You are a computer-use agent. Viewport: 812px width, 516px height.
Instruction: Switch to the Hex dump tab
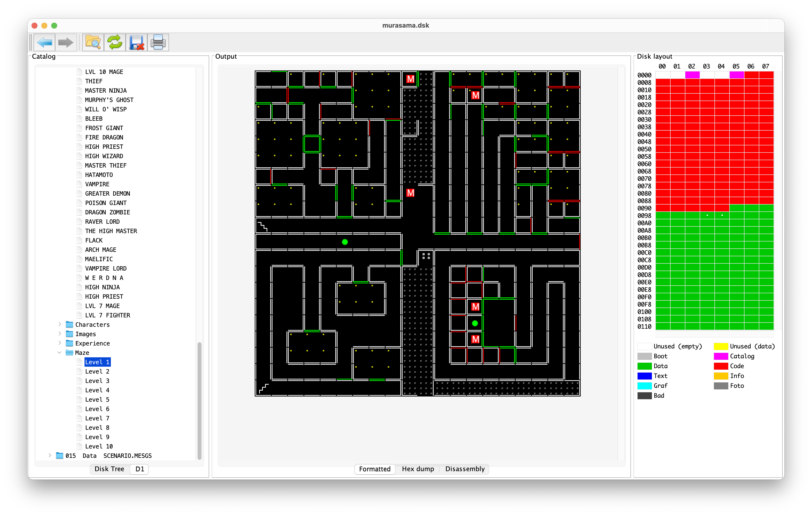tap(418, 469)
